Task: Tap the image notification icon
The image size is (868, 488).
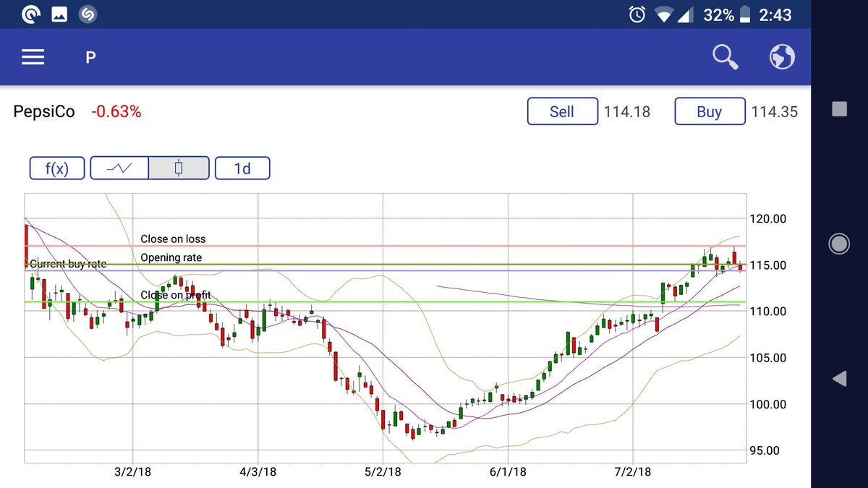Action: (x=59, y=14)
